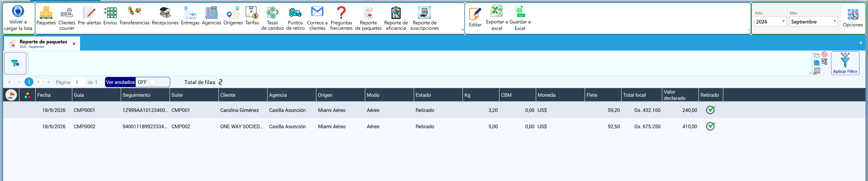Click the clear filter trash icon
Image resolution: width=868 pixels, height=181 pixels.
817,71
